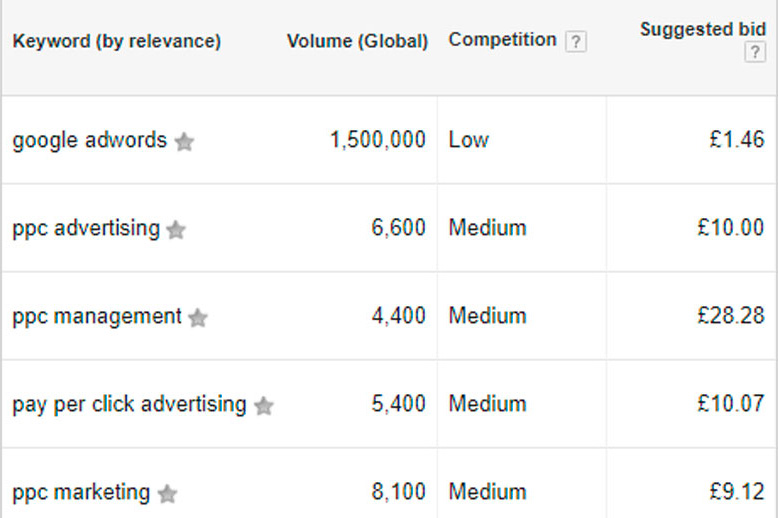Sort by Volume (Global) column header
778x518 pixels.
point(357,41)
